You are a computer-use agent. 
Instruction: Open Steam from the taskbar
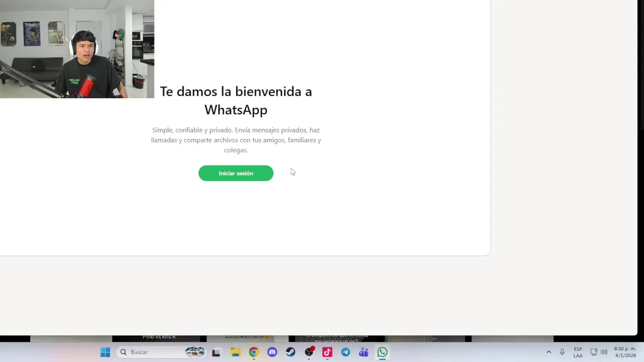click(290, 352)
